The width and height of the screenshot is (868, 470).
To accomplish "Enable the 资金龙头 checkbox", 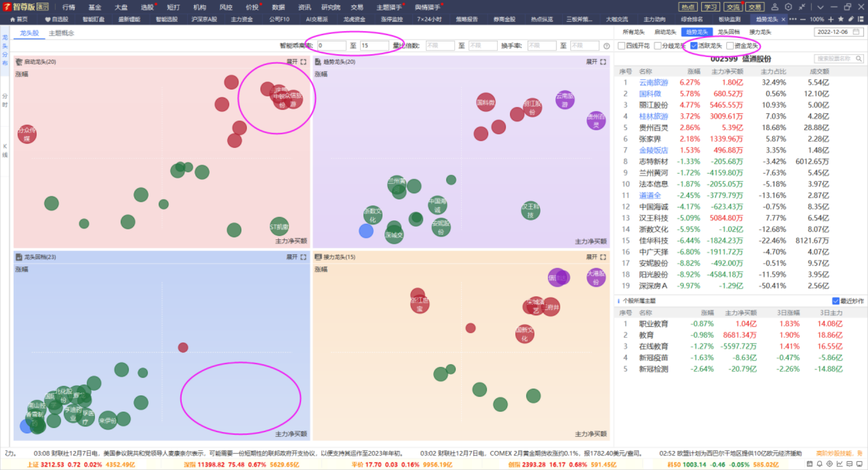I will tap(730, 45).
